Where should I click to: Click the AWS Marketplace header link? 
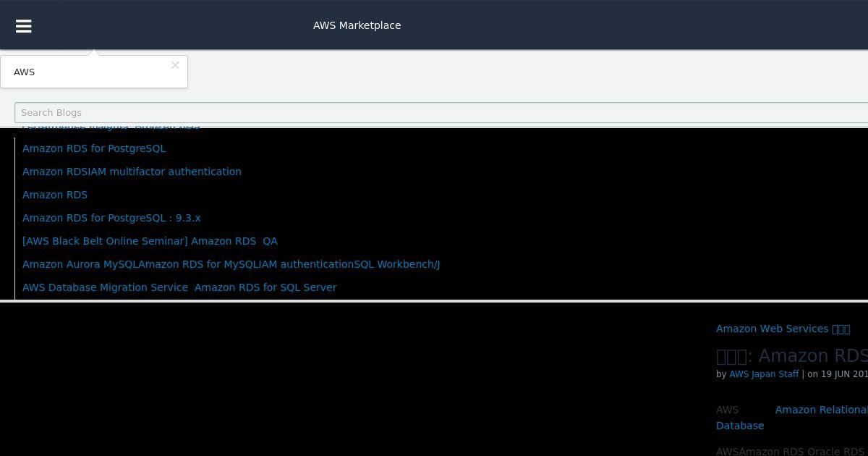[x=357, y=25]
